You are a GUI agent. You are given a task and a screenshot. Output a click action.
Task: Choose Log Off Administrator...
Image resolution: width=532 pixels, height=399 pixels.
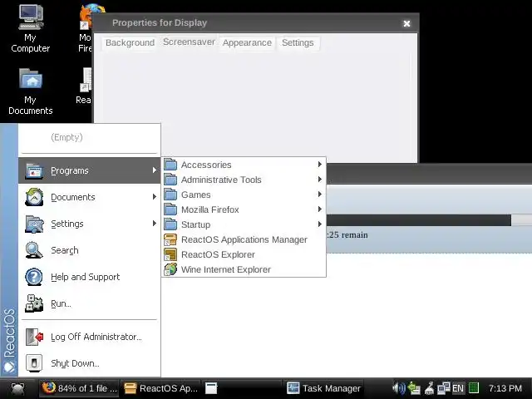[x=89, y=337]
